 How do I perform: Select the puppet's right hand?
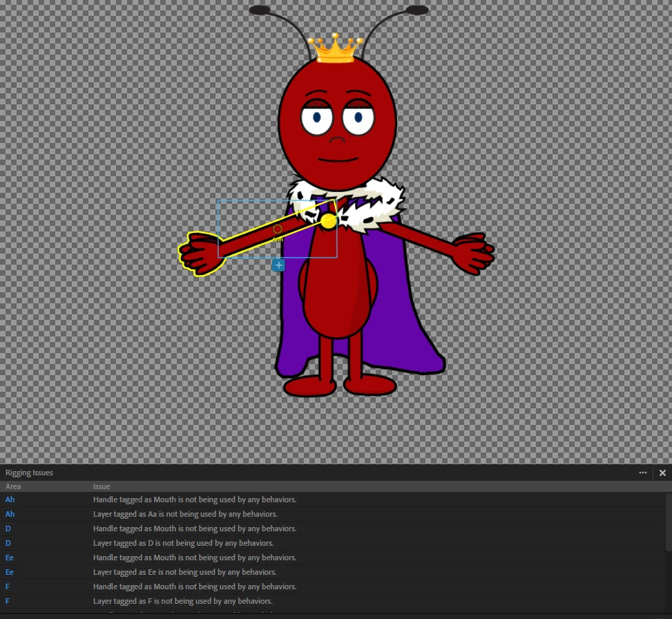474,253
